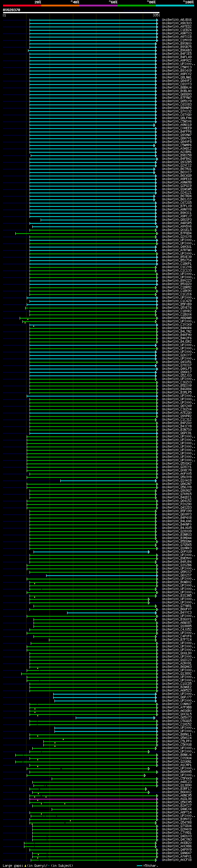Select the UniRef100_Q8LNW1 label
197x868 pixels.
[177, 78]
